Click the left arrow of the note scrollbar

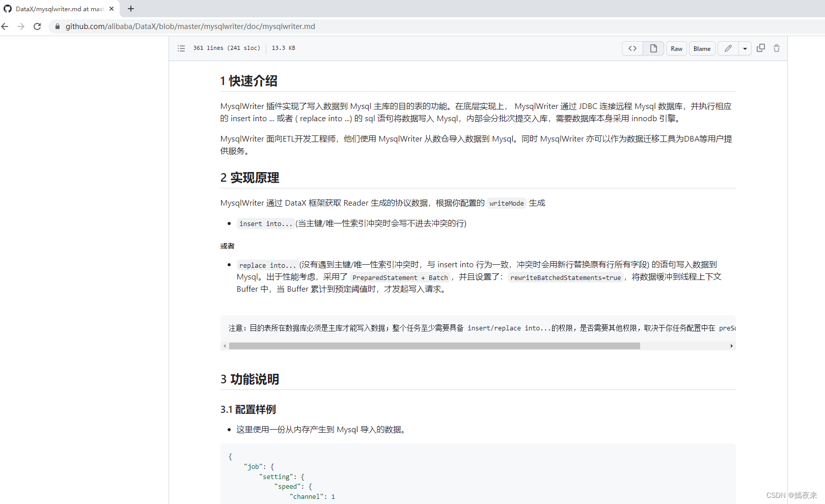pos(225,346)
